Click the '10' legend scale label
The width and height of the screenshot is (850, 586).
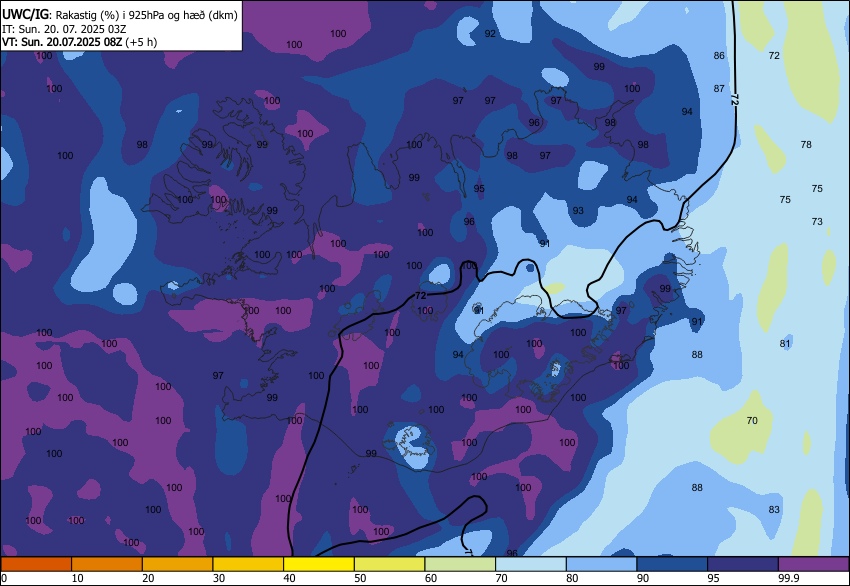[78, 578]
